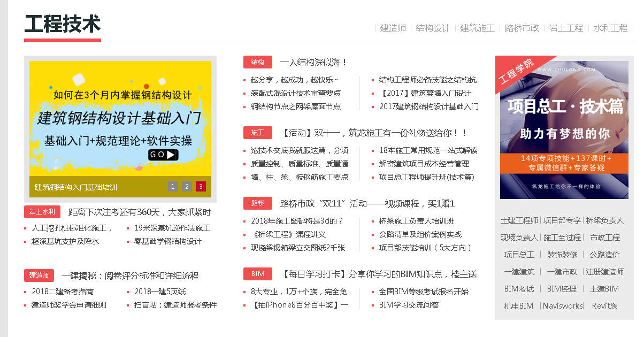Switch carousel to slide 1

[x=173, y=187]
